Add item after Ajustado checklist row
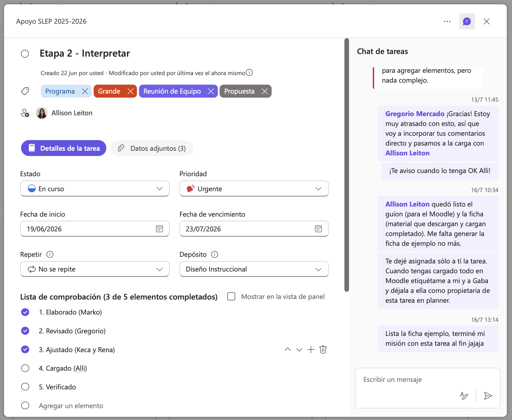The width and height of the screenshot is (512, 420). click(311, 350)
